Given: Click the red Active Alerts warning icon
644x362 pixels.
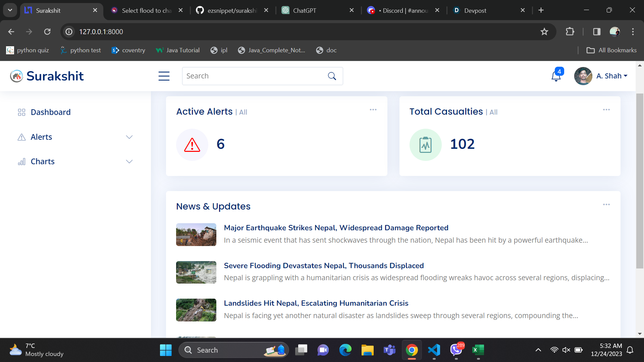Looking at the screenshot, I should (192, 145).
